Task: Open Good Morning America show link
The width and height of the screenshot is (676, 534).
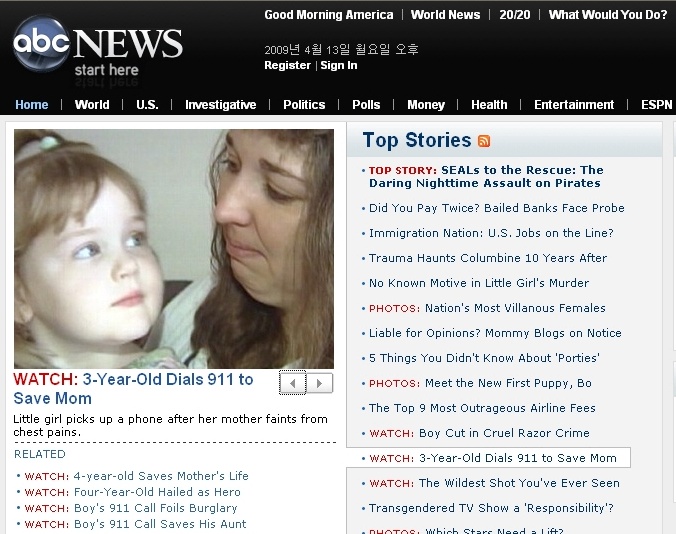Action: coord(329,15)
